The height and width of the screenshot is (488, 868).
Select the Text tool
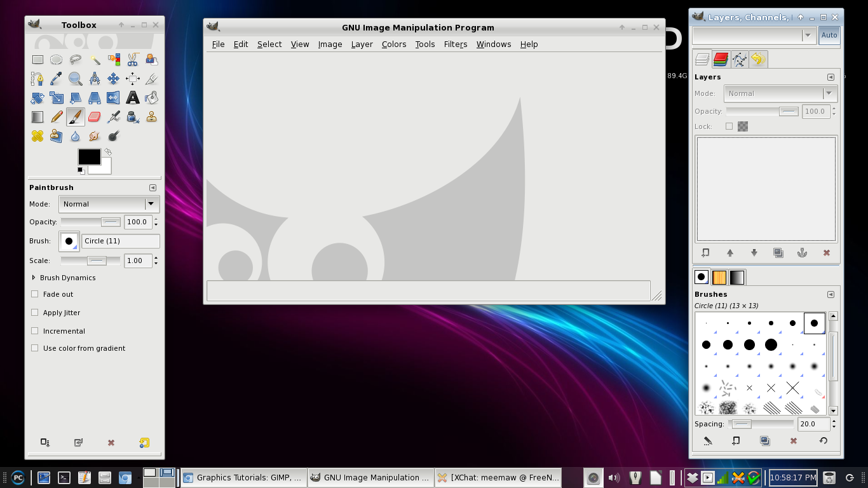click(x=133, y=98)
